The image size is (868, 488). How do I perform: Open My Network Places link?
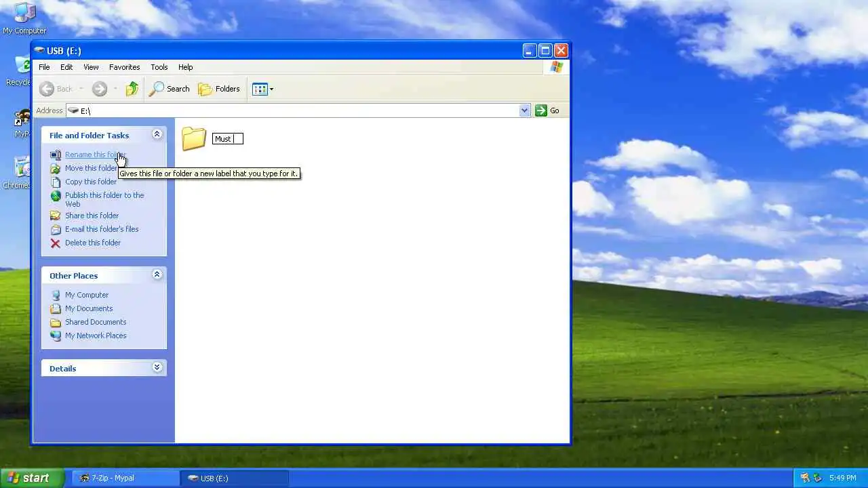point(96,335)
